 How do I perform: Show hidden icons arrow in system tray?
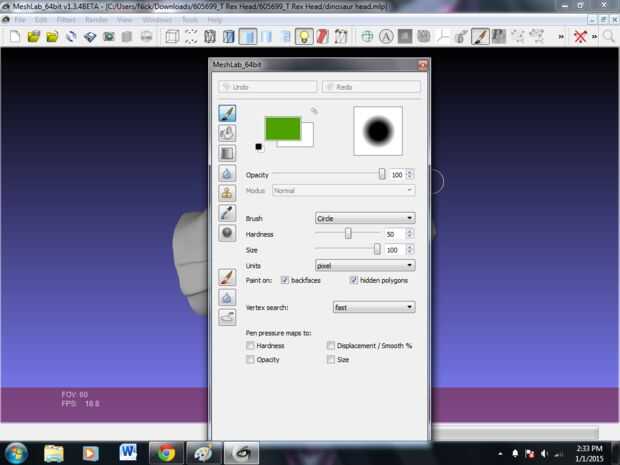tap(500, 454)
